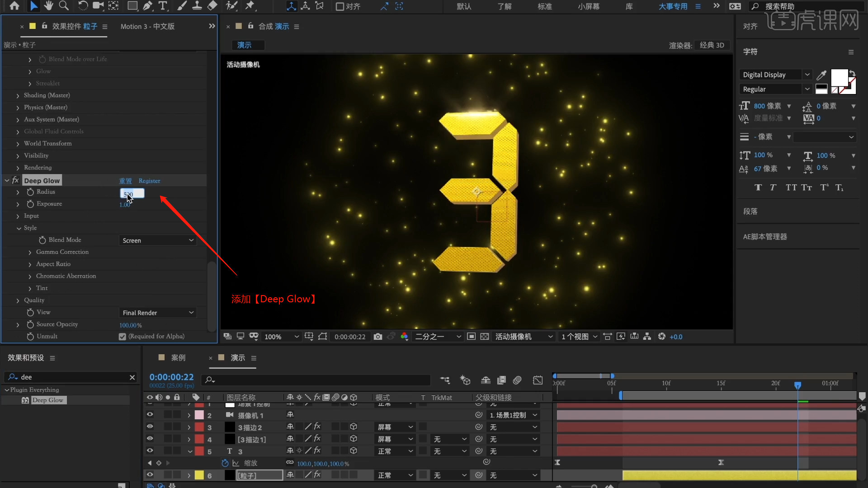The image size is (868, 488).
Task: Toggle the Radius stopwatch
Action: click(x=30, y=192)
